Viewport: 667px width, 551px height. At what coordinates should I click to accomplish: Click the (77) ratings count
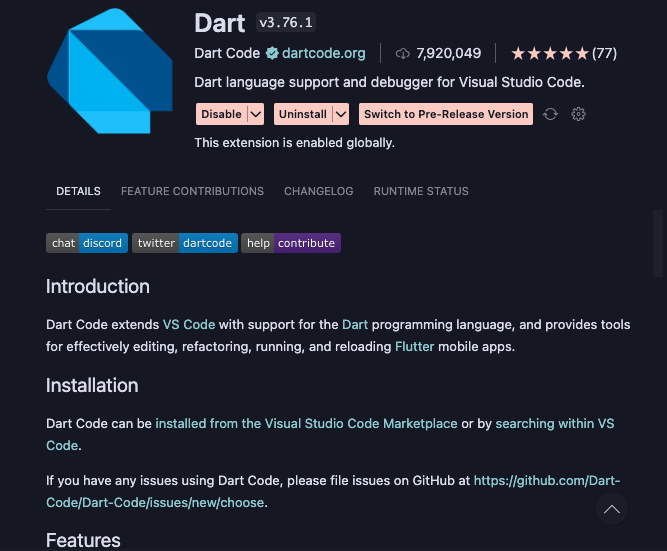click(604, 53)
